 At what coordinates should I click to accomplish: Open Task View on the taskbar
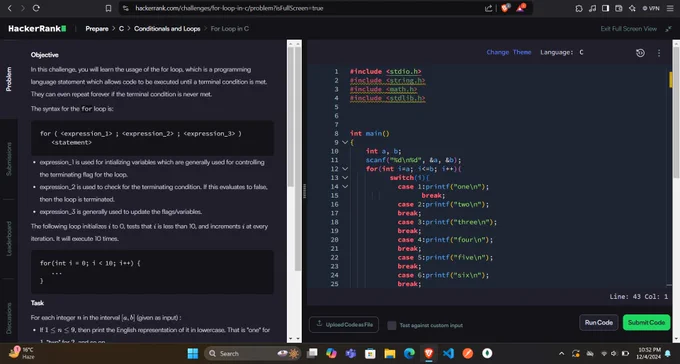coord(312,353)
